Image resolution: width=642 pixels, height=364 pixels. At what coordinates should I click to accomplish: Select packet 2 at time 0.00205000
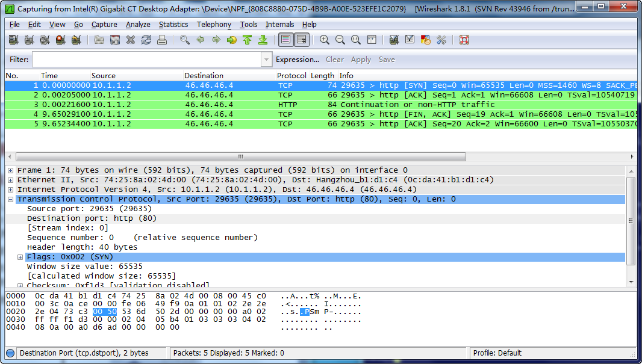click(320, 95)
